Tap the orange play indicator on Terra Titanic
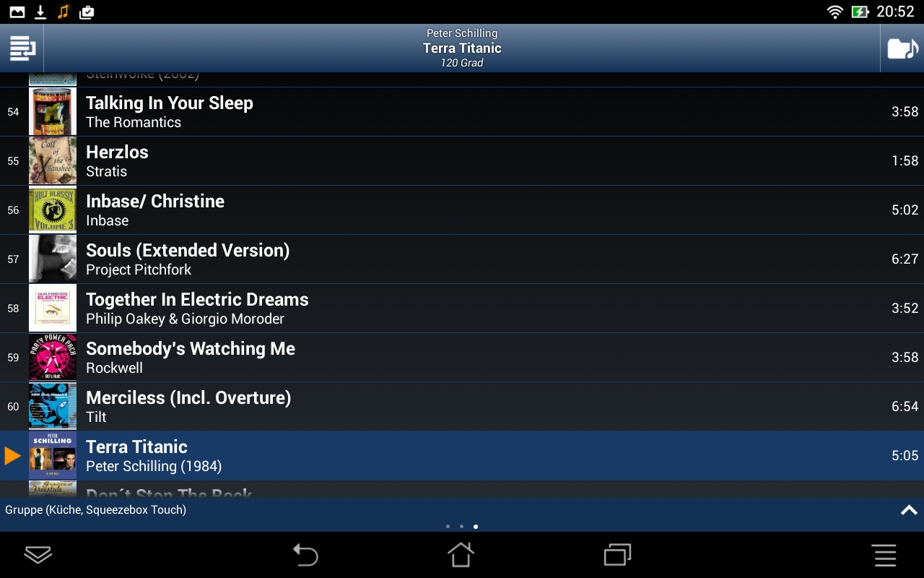 click(12, 455)
